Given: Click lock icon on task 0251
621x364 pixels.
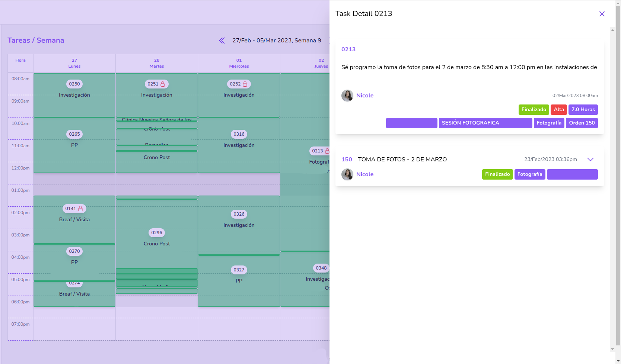Looking at the screenshot, I should point(163,84).
